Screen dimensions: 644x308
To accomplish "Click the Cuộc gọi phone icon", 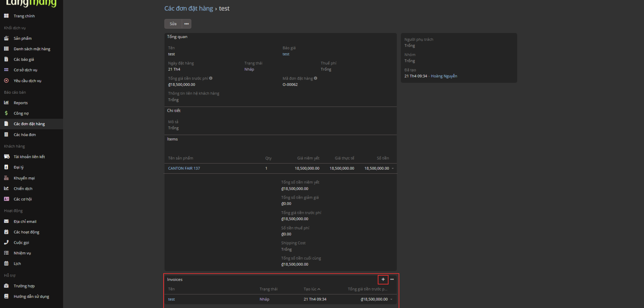I will [6, 242].
